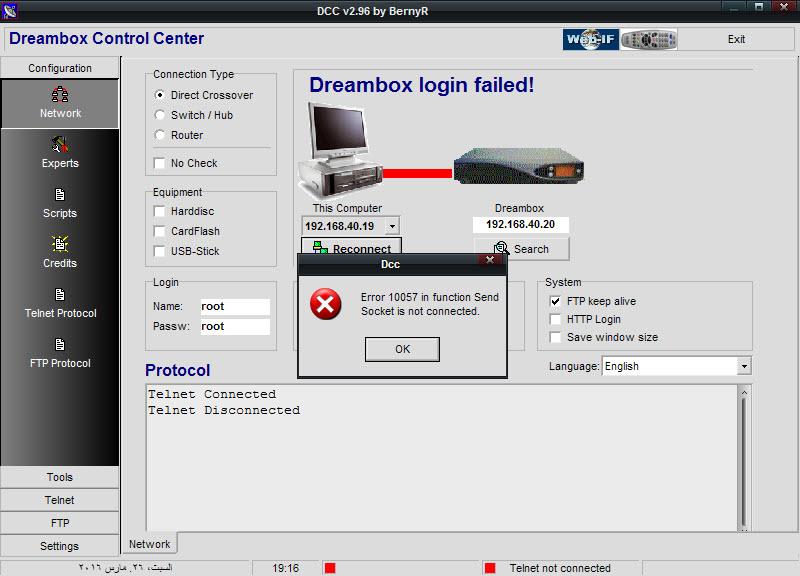Click the login Name input field
The image size is (800, 576).
click(235, 306)
